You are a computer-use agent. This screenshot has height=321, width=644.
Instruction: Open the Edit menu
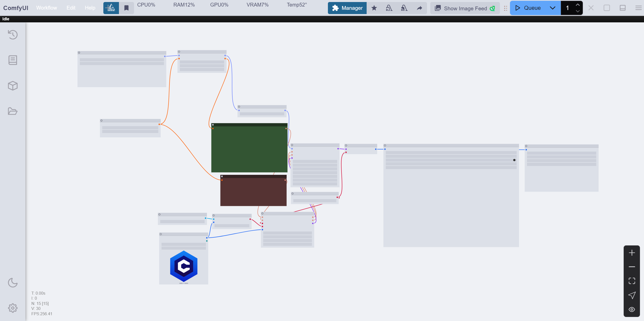[71, 8]
